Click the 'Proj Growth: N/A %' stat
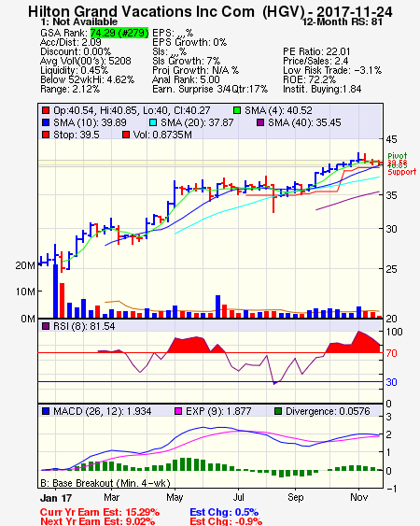This screenshot has height=526, width=420. (x=195, y=70)
